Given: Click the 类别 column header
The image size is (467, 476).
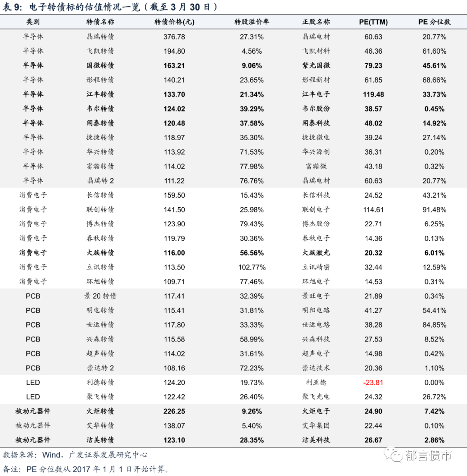Looking at the screenshot, I should [33, 22].
